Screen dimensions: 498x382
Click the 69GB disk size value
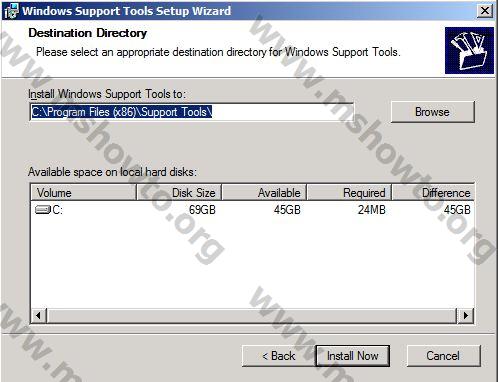click(202, 210)
